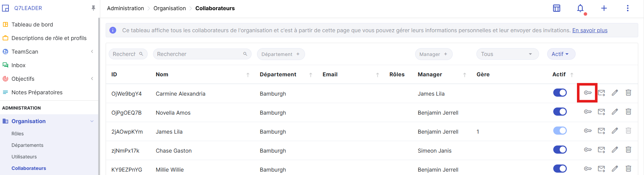Toggle Chase Gaston's active switch
The image size is (644, 175).
560,150
